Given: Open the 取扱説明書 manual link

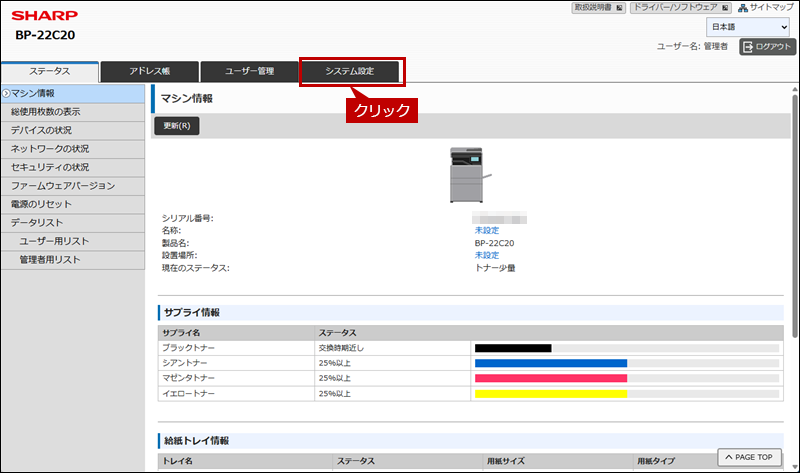Looking at the screenshot, I should coord(598,8).
